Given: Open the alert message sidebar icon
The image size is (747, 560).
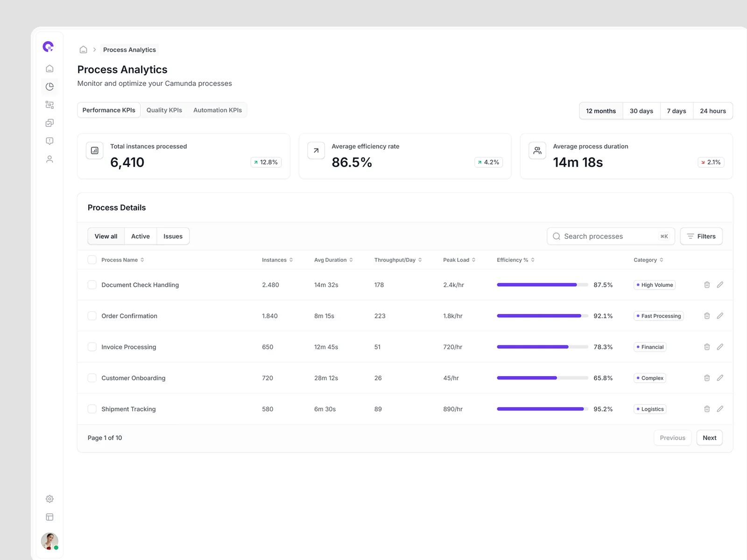Looking at the screenshot, I should coord(49,141).
